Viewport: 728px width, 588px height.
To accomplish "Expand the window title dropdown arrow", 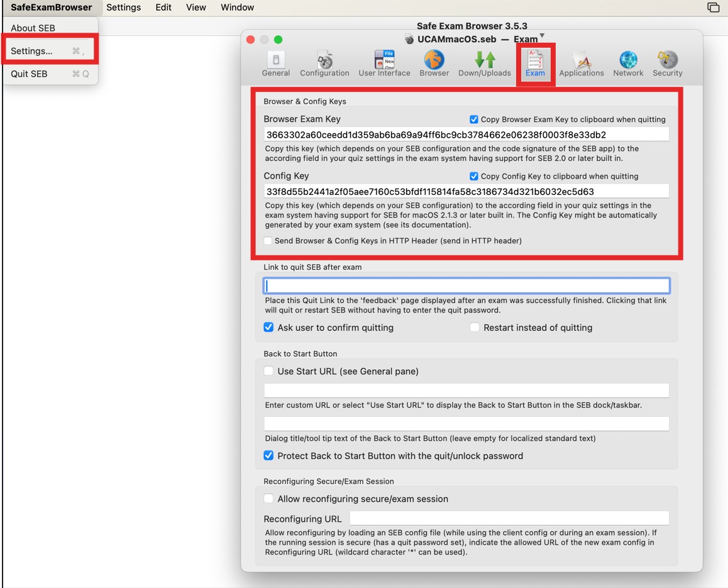I will click(542, 36).
